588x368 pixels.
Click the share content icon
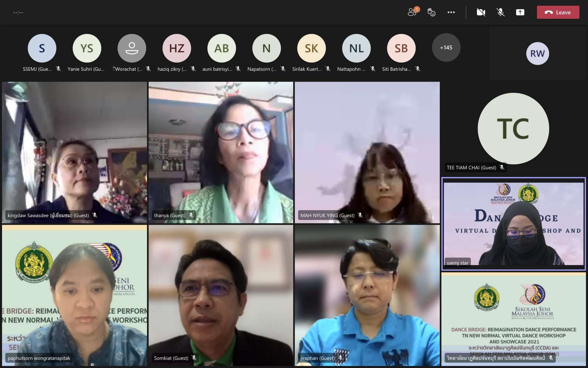click(520, 12)
